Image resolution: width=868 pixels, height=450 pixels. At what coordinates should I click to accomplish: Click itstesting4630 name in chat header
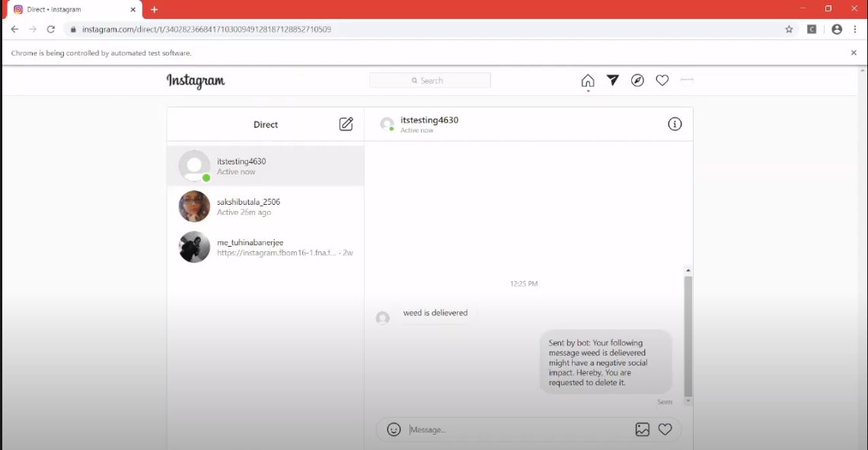[x=429, y=120]
